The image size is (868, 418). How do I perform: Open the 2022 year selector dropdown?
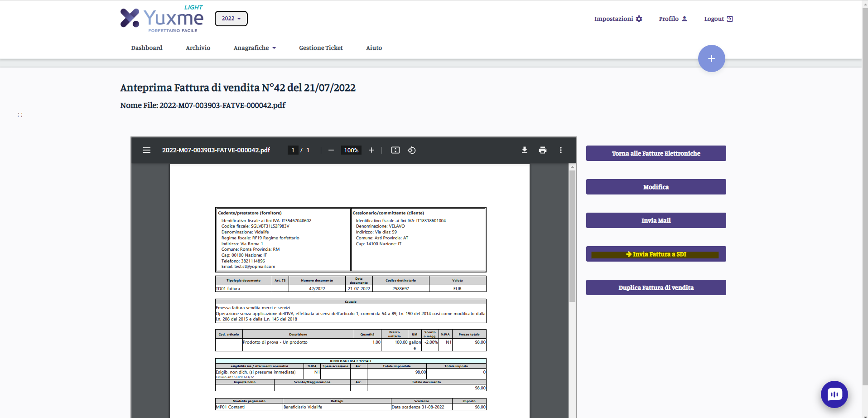point(231,19)
